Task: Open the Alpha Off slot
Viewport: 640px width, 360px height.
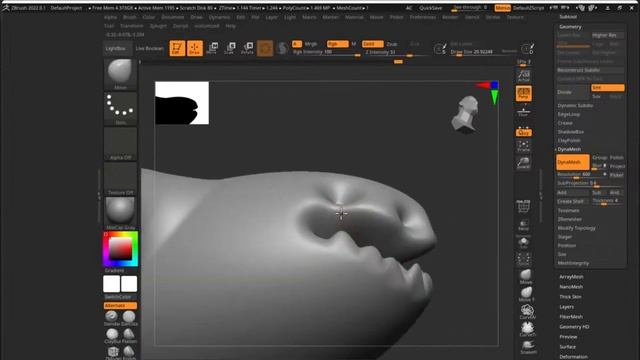Action: pyautogui.click(x=120, y=144)
